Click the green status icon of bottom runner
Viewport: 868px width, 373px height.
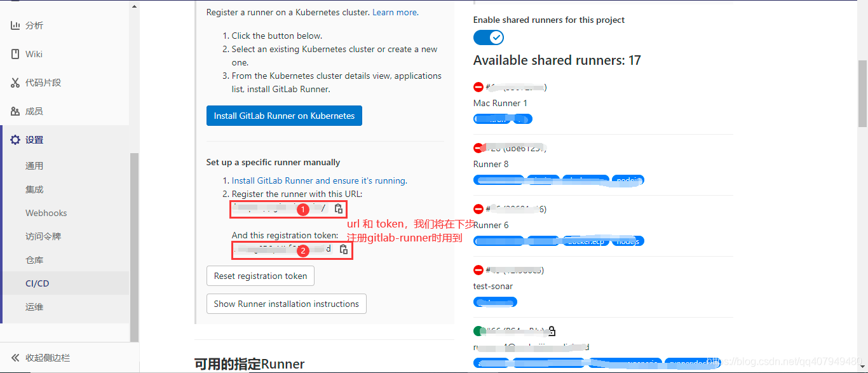pos(478,331)
